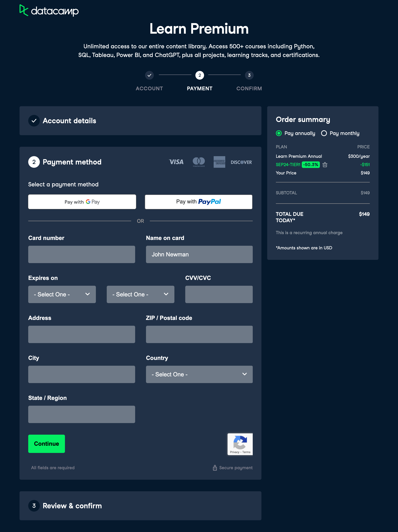Click the American Express icon
The height and width of the screenshot is (532, 398).
(219, 162)
